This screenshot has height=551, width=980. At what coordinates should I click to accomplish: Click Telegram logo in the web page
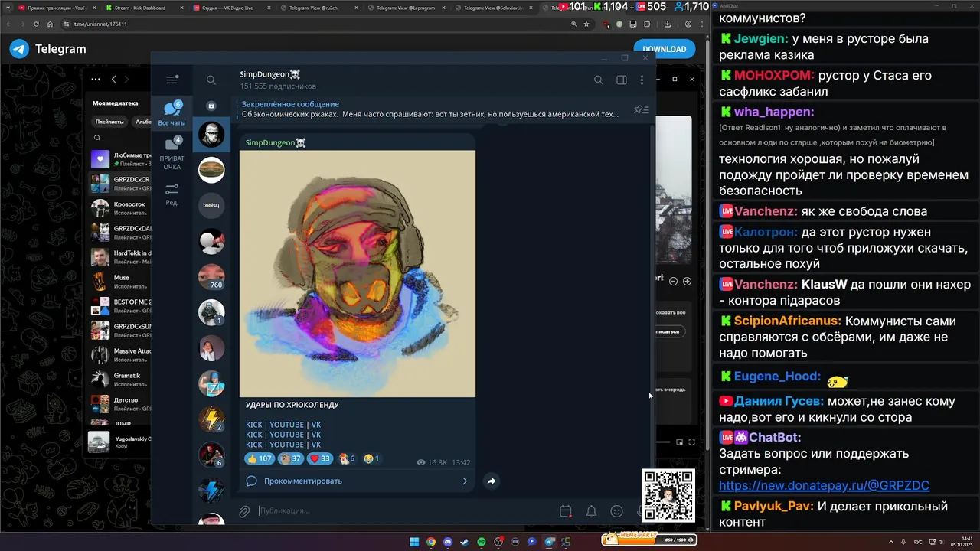[47, 49]
